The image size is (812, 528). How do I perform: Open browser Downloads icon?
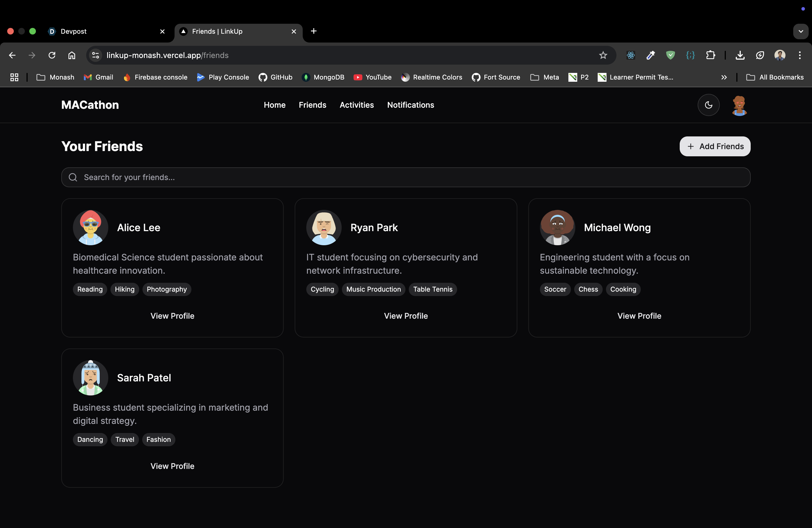[x=740, y=55]
